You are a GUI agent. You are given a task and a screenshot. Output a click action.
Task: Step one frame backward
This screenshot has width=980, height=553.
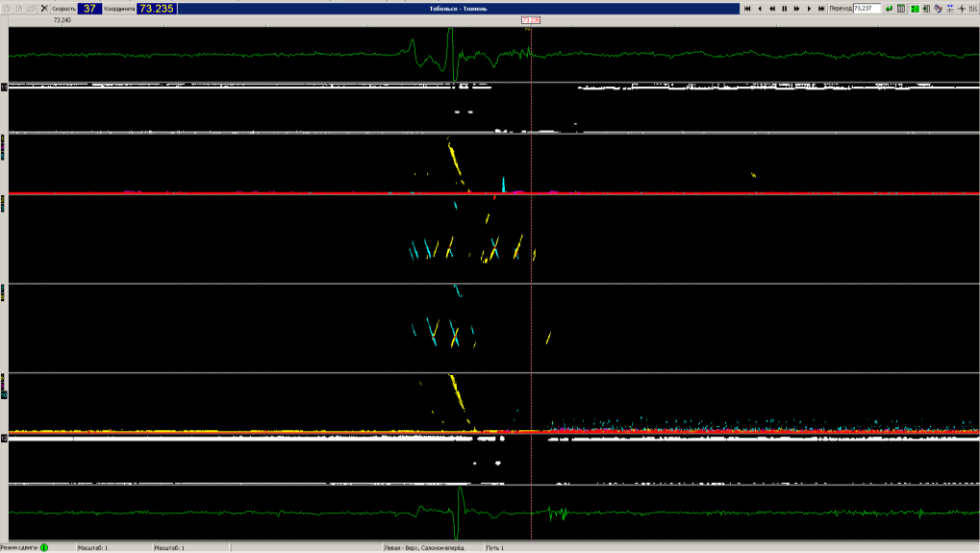tap(760, 8)
